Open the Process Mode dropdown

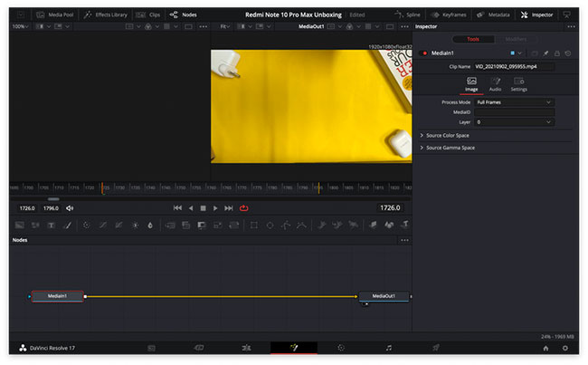tap(514, 102)
